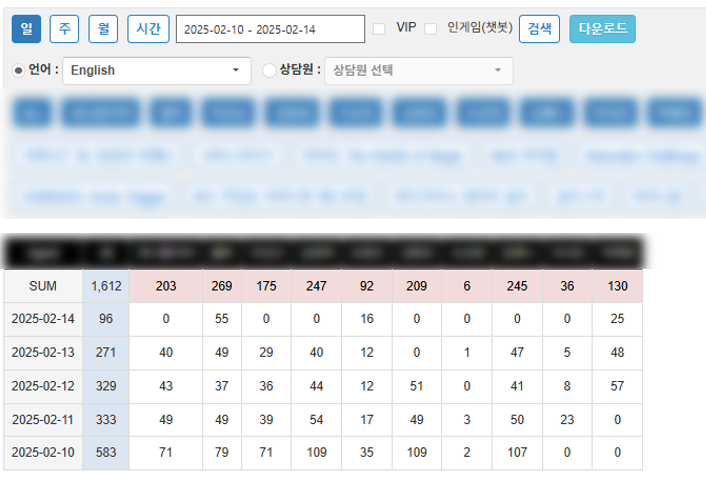Click the 2025-02-13 date cell
Viewport: 706px width, 478px height.
point(43,353)
